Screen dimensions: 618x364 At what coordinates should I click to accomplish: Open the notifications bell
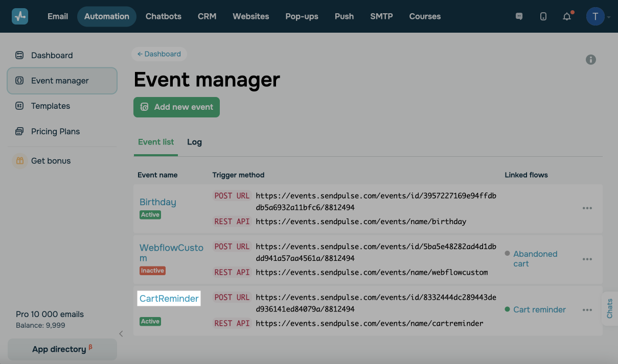tap(567, 17)
